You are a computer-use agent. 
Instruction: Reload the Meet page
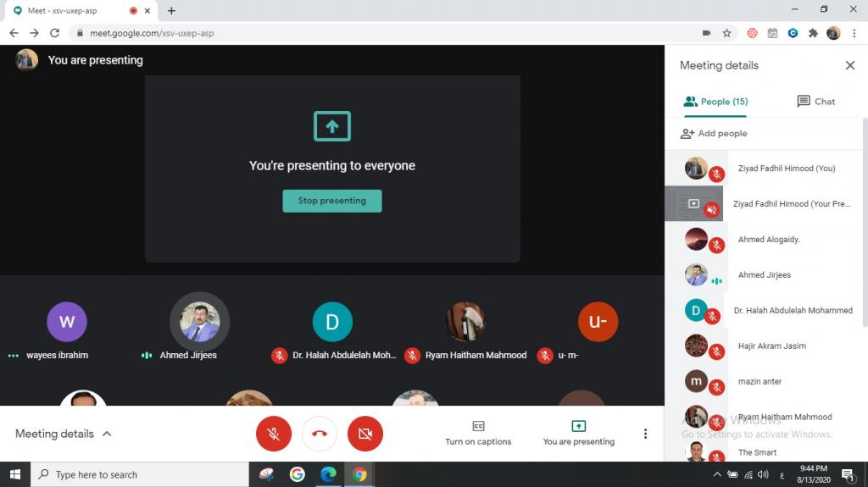55,33
